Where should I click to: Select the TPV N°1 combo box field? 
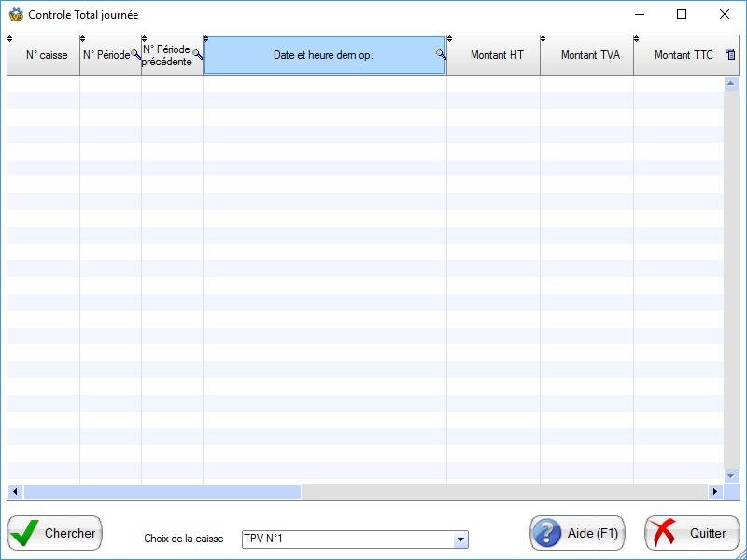click(345, 539)
